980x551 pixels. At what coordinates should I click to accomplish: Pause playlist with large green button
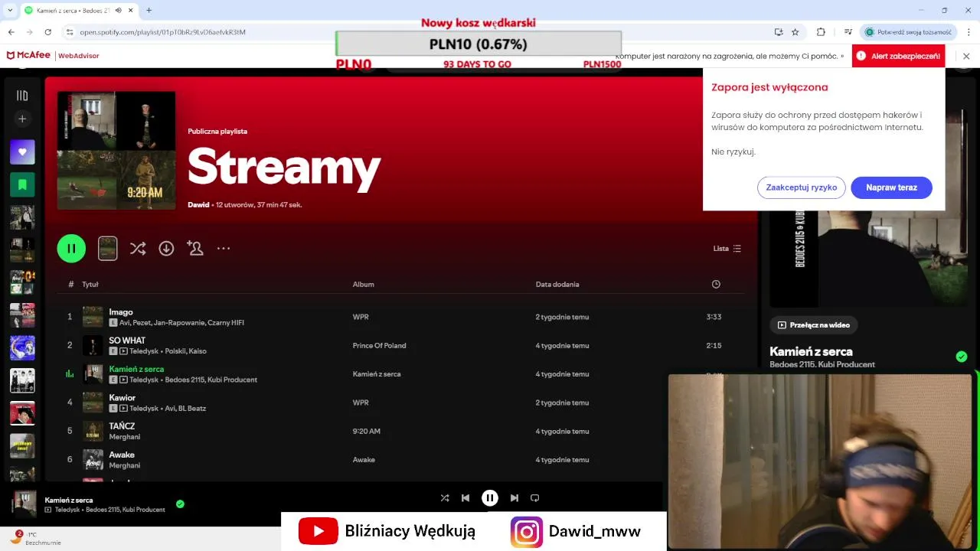point(71,248)
